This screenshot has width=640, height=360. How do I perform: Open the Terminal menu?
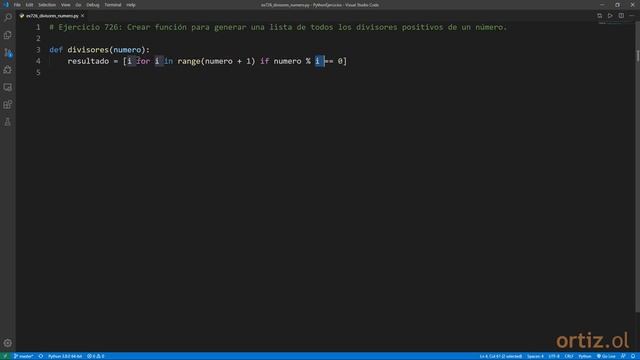coord(113,5)
